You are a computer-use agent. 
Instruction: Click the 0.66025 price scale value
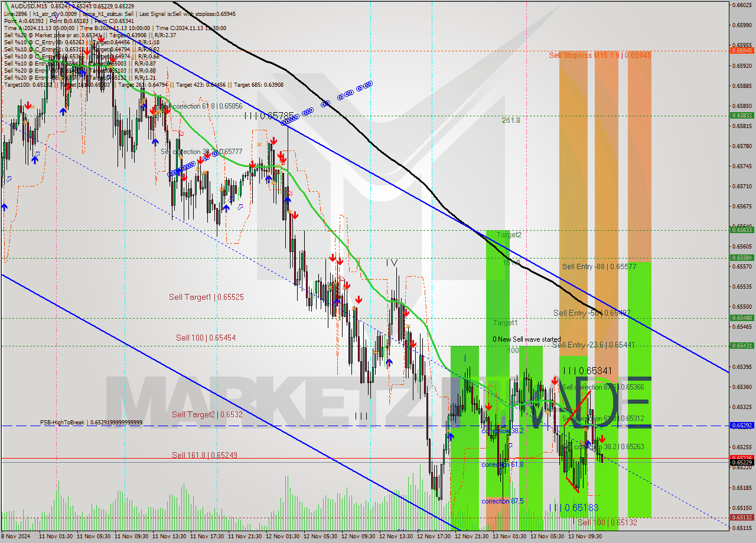click(742, 5)
